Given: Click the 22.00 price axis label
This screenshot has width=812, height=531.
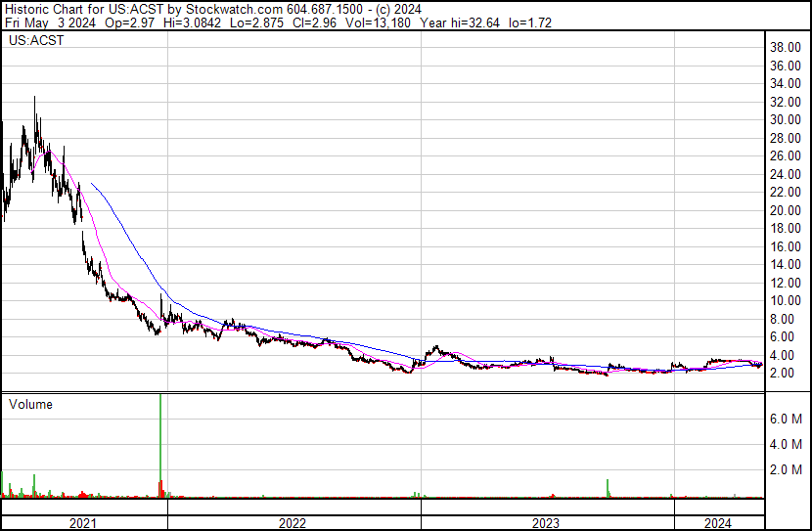Looking at the screenshot, I should (x=786, y=192).
